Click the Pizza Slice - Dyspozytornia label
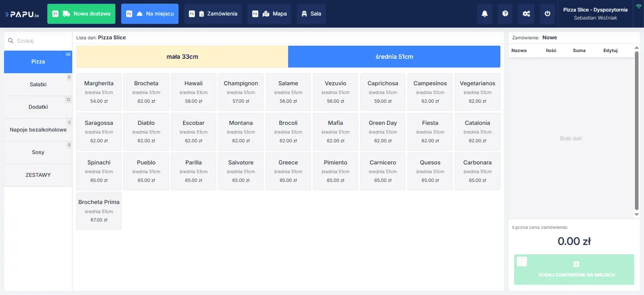Viewport: 644px width, 295px height. (x=595, y=10)
